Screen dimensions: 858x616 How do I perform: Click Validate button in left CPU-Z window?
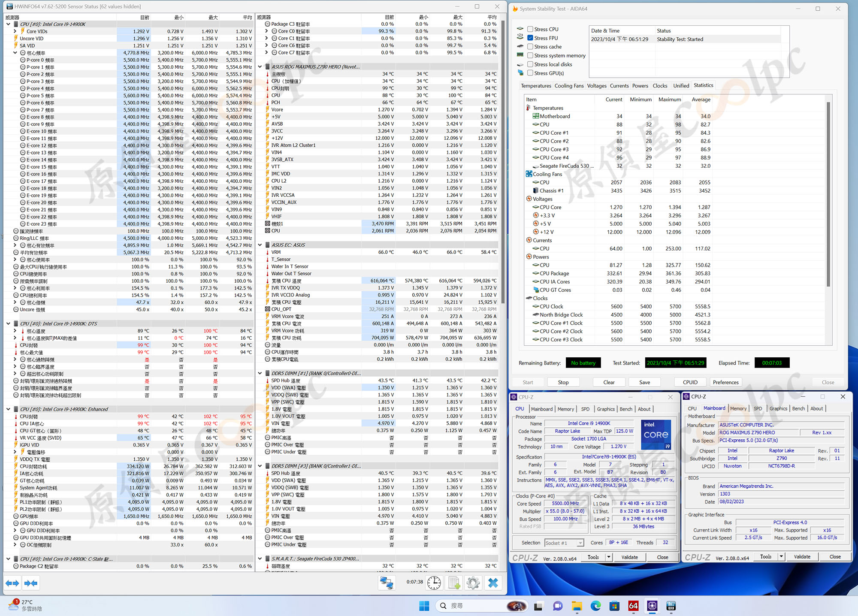tap(629, 557)
